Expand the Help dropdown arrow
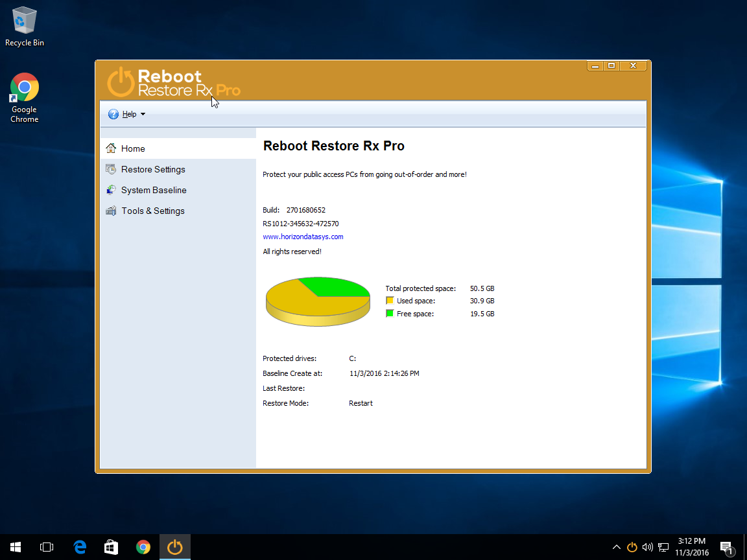The width and height of the screenshot is (747, 560). [x=143, y=115]
